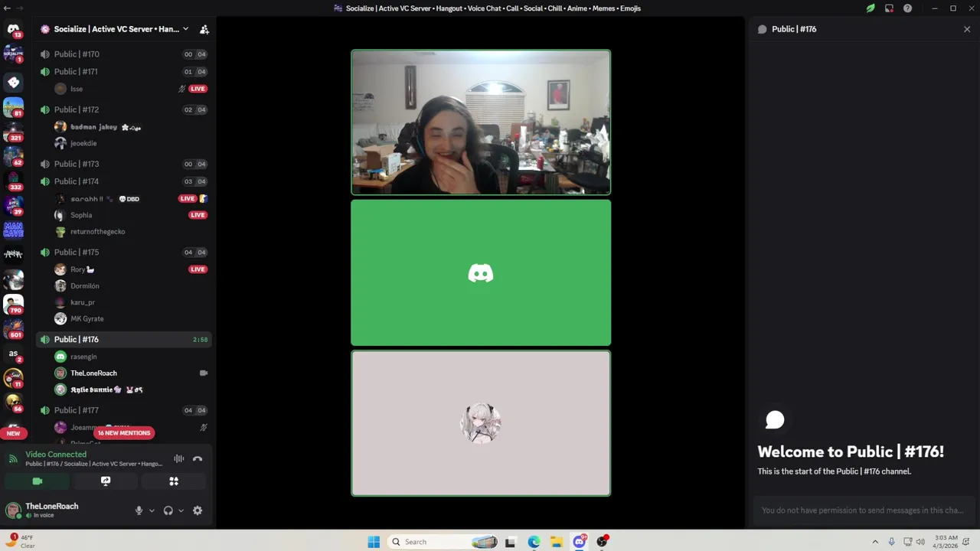Select the Public | #176 channel

coord(122,339)
